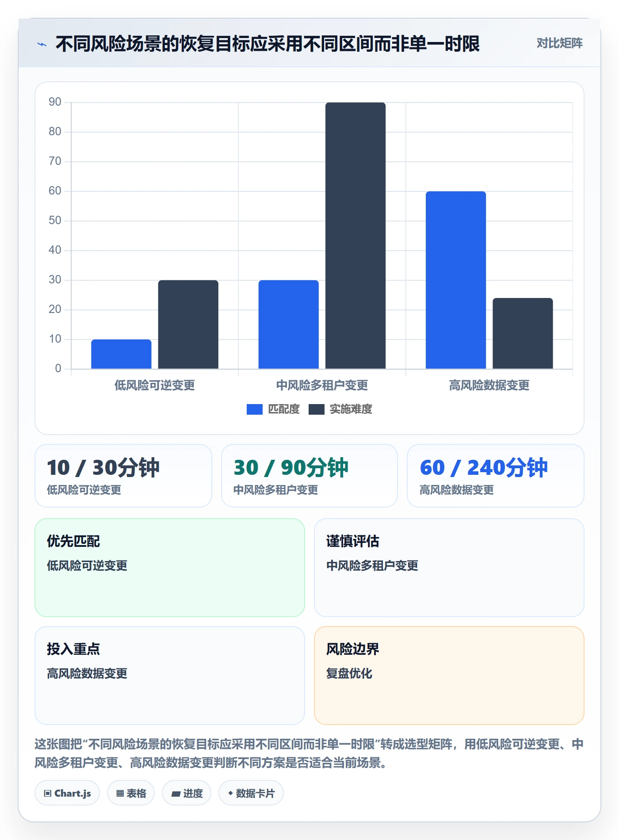This screenshot has height=840, width=619.
Task: Click the card title 不同风险场景的恢复目标应采用不同区间而非单一时限
Action: pos(267,44)
